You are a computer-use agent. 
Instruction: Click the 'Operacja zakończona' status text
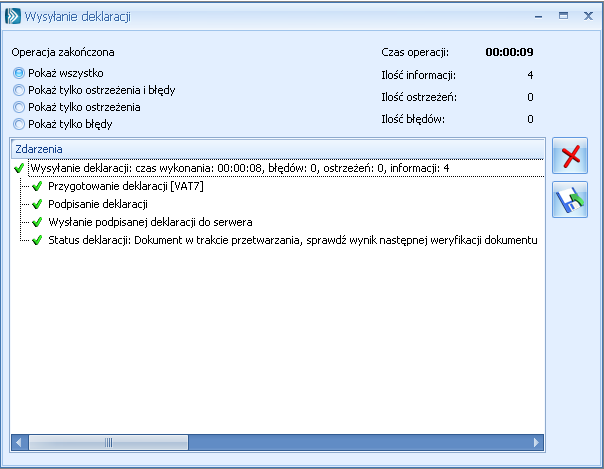[x=63, y=52]
